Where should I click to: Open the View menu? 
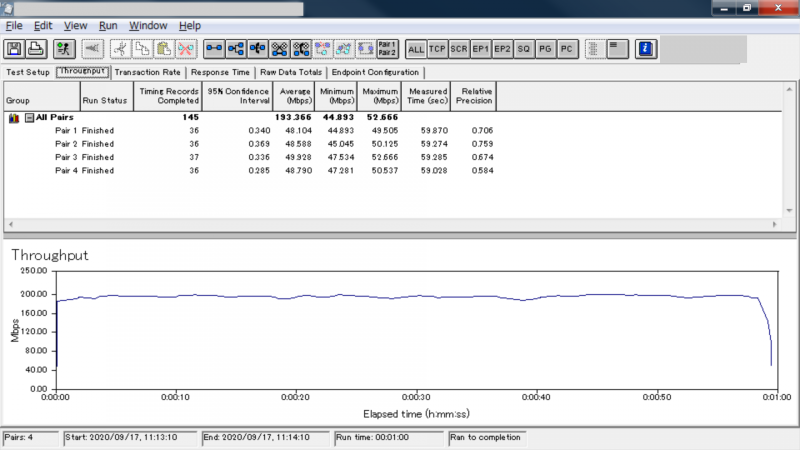click(75, 25)
